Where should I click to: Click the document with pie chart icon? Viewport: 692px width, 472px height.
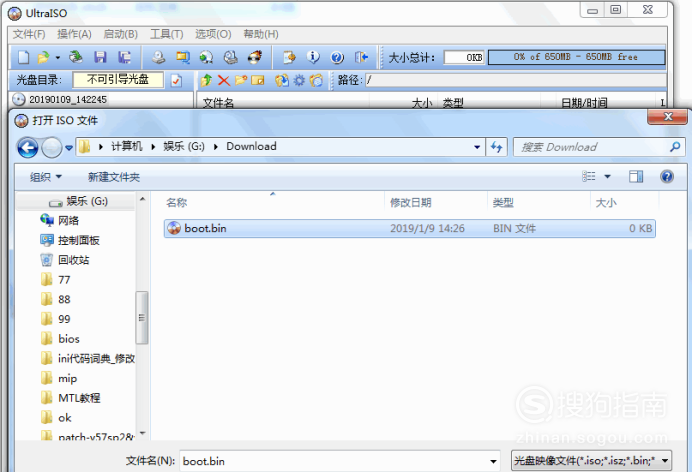coord(289,57)
